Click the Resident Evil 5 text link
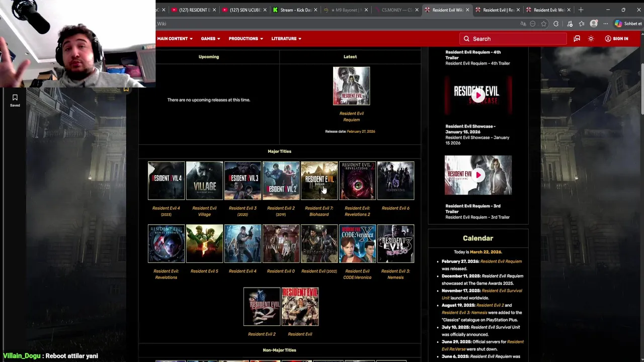The width and height of the screenshot is (644, 362). [x=204, y=271]
